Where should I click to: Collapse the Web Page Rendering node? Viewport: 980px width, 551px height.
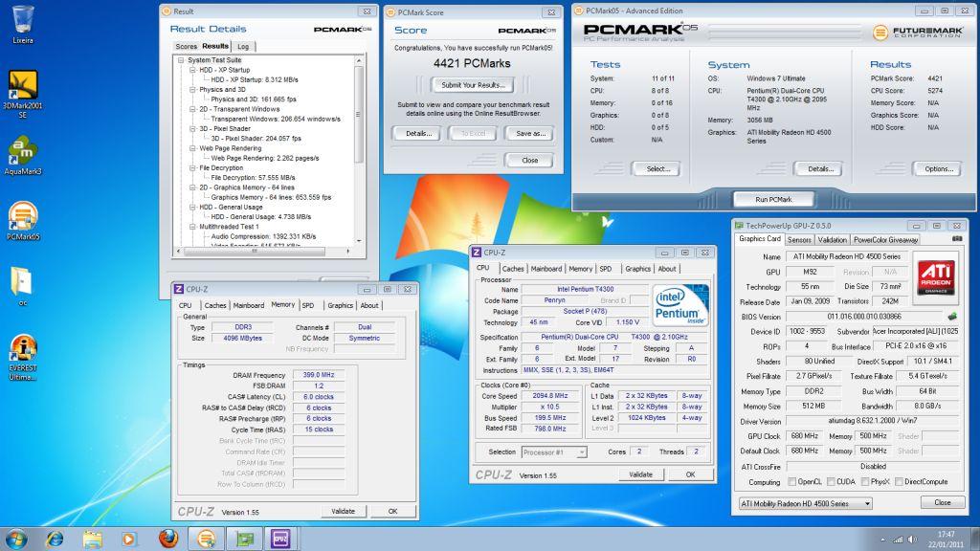(192, 148)
